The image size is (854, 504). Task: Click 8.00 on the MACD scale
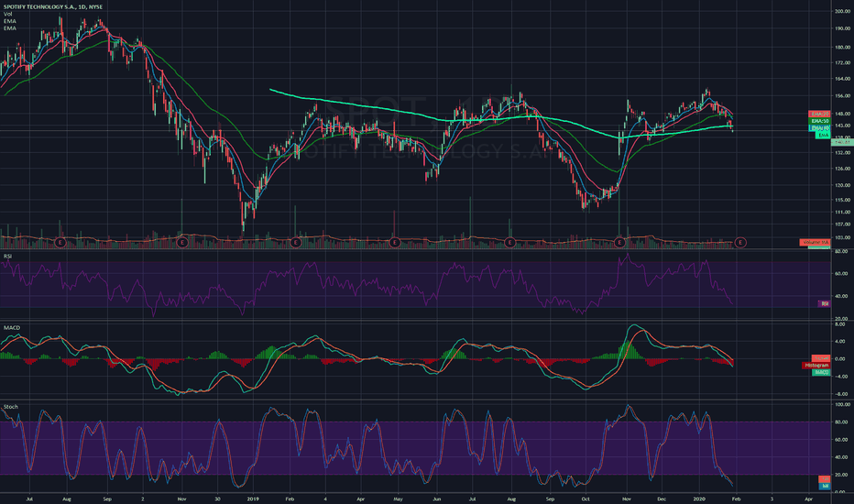pyautogui.click(x=840, y=324)
